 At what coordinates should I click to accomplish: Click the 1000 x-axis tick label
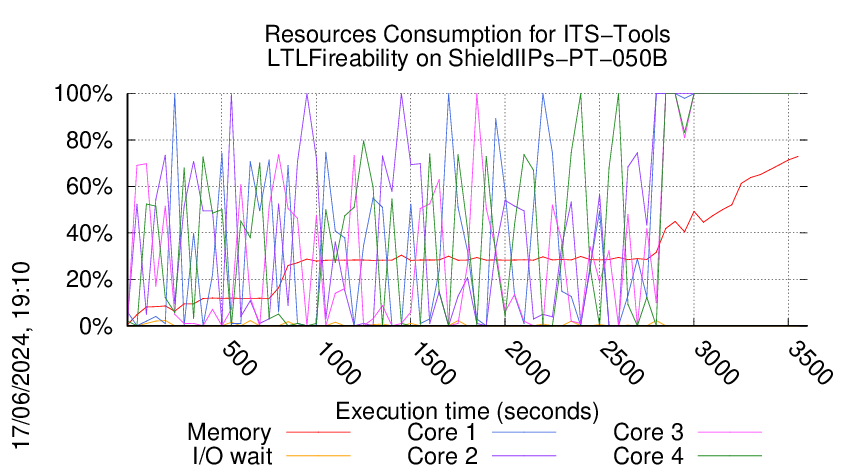point(338,363)
